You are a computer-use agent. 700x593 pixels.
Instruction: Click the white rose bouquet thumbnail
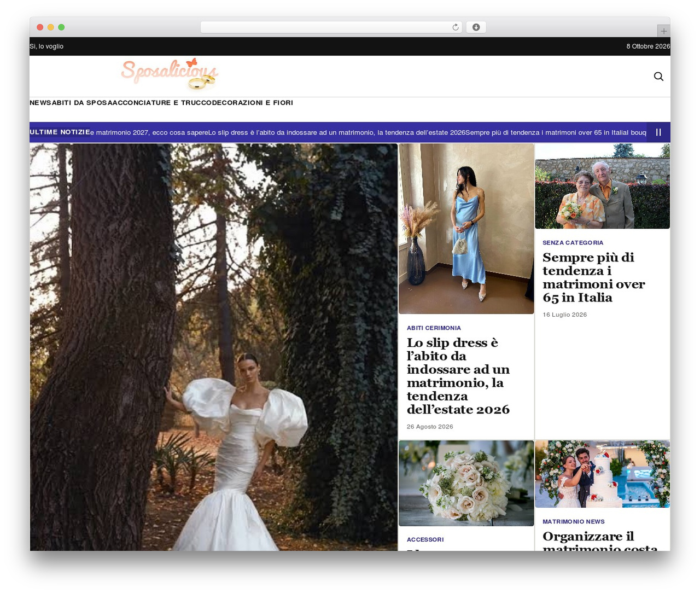[x=466, y=483]
